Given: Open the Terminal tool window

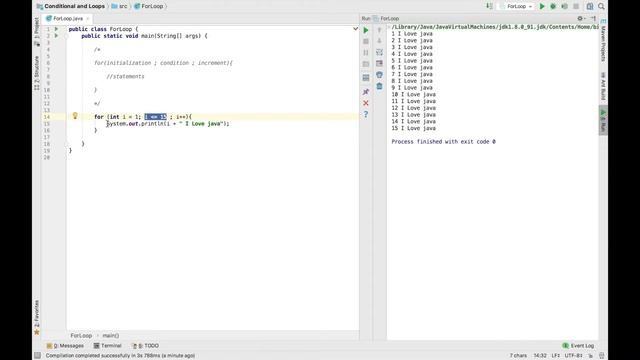Looking at the screenshot, I should click(x=107, y=346).
